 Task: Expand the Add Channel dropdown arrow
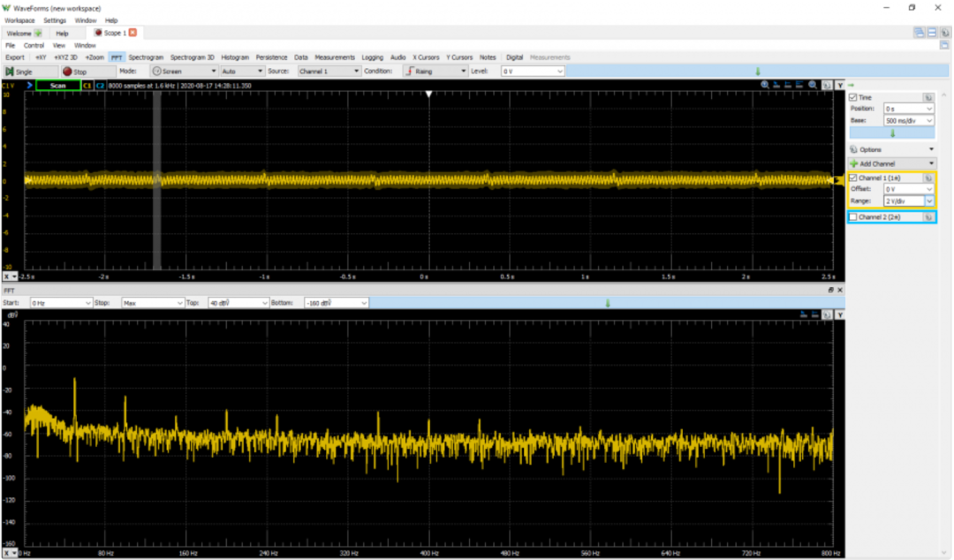pos(931,163)
